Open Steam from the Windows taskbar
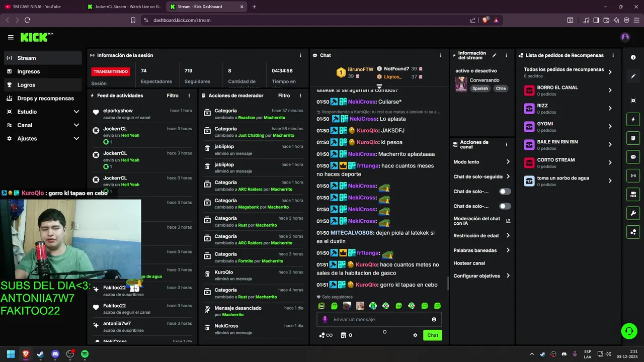 click(x=40, y=354)
